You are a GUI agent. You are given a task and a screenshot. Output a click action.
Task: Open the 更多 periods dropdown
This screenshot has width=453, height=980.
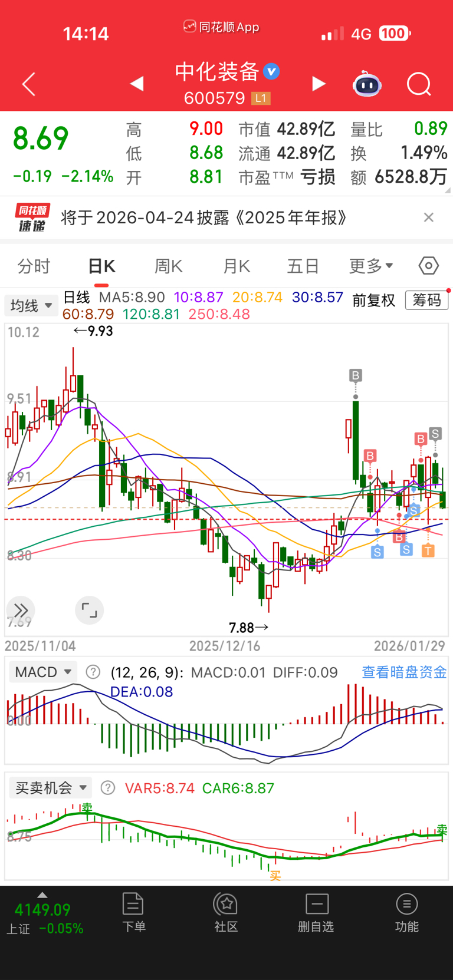pyautogui.click(x=371, y=266)
